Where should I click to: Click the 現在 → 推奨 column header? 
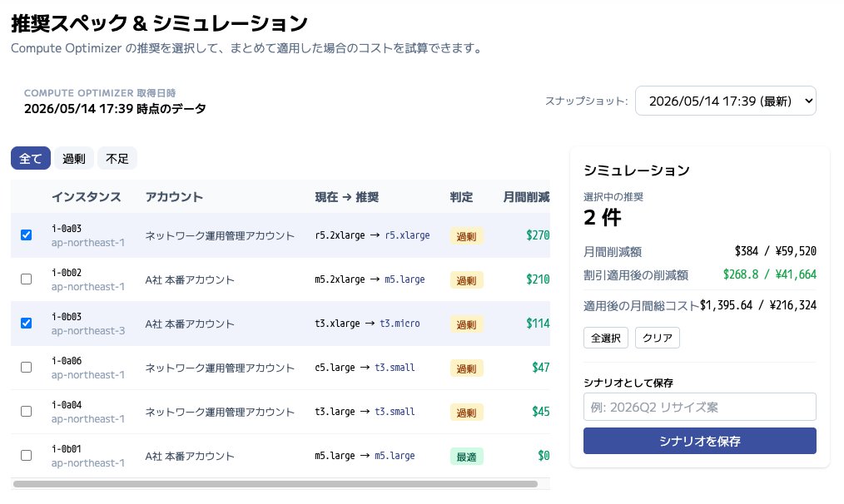346,197
